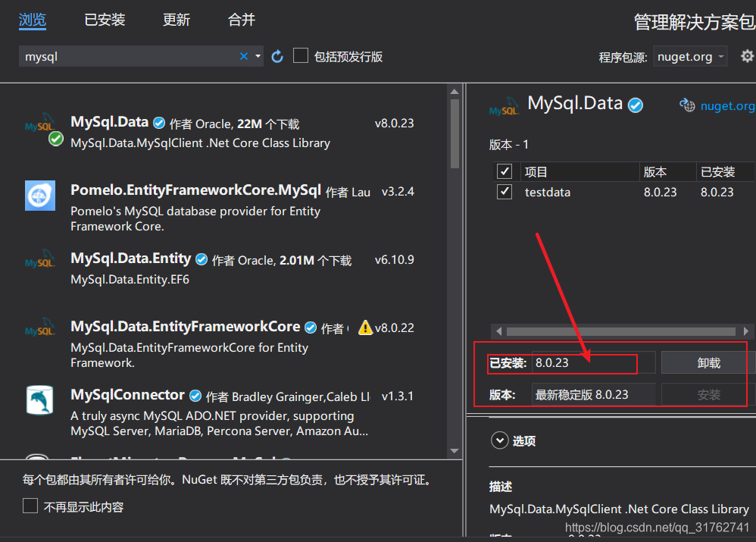Open nuget.org link in details panel
The width and height of the screenshot is (756, 542).
[727, 105]
